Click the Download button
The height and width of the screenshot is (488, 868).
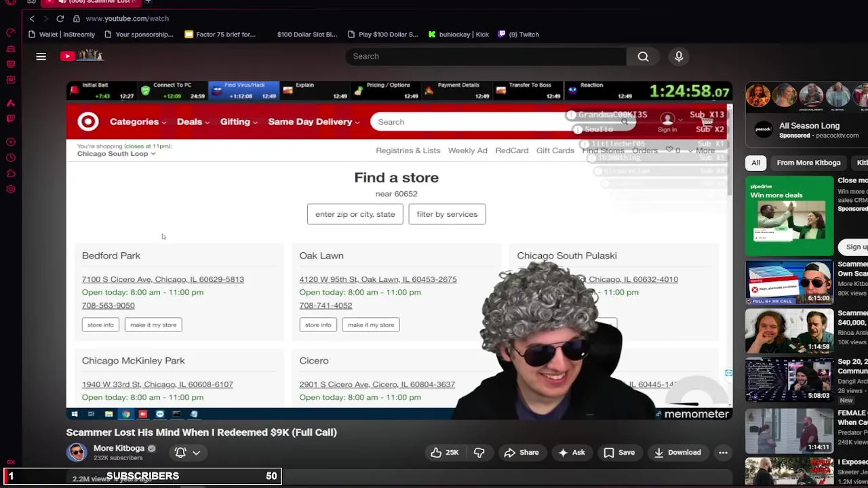coord(677,452)
